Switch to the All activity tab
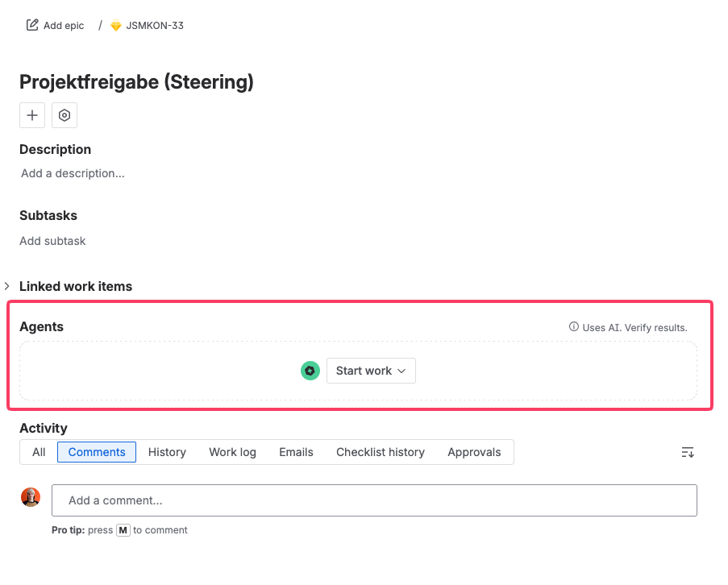 point(39,452)
